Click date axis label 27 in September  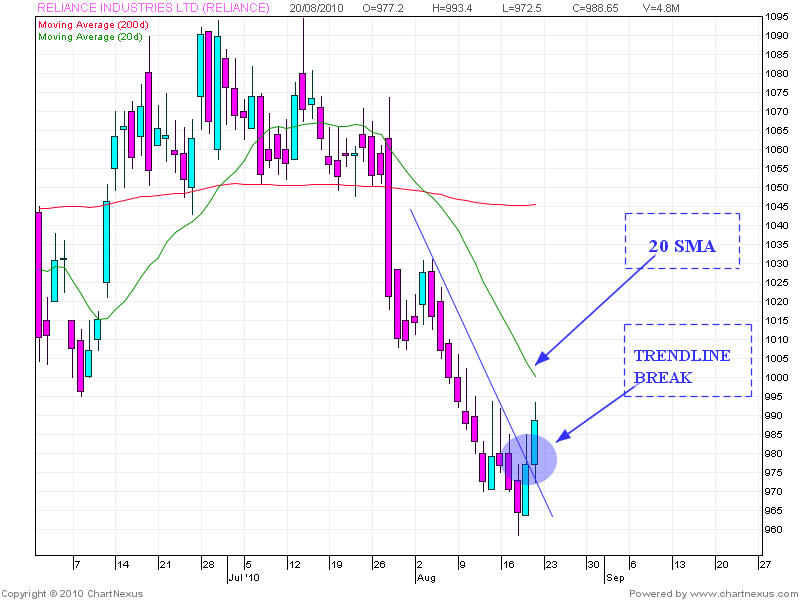click(x=765, y=565)
